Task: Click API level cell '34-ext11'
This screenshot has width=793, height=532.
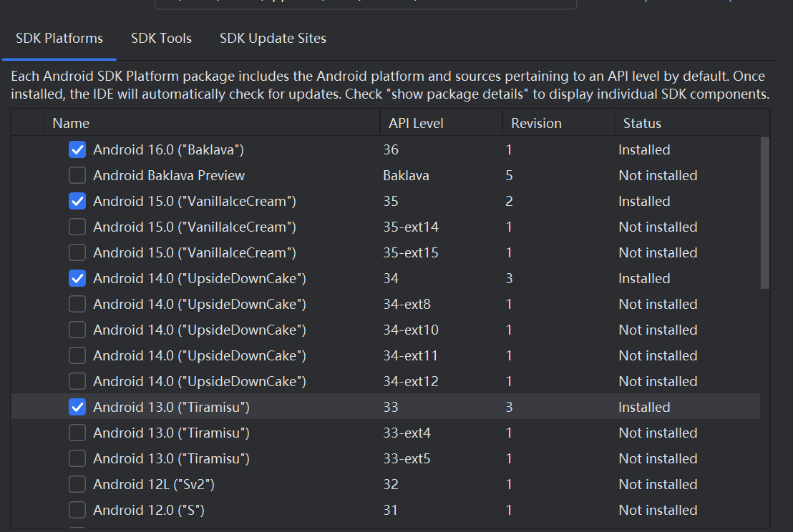Action: (x=410, y=355)
